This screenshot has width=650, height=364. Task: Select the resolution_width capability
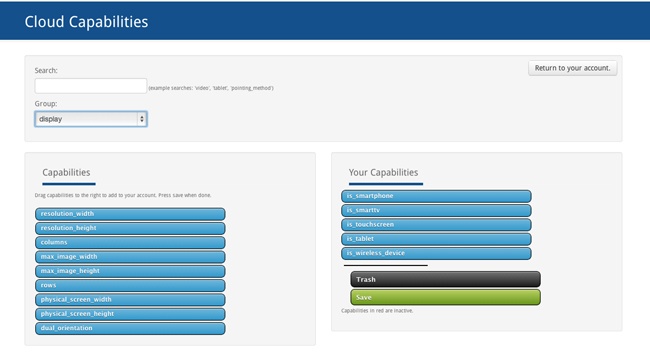[x=130, y=214]
